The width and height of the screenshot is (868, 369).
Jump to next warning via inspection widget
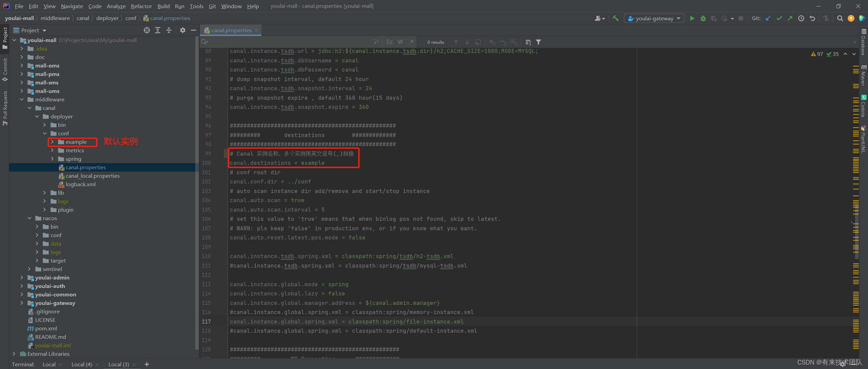(853, 54)
